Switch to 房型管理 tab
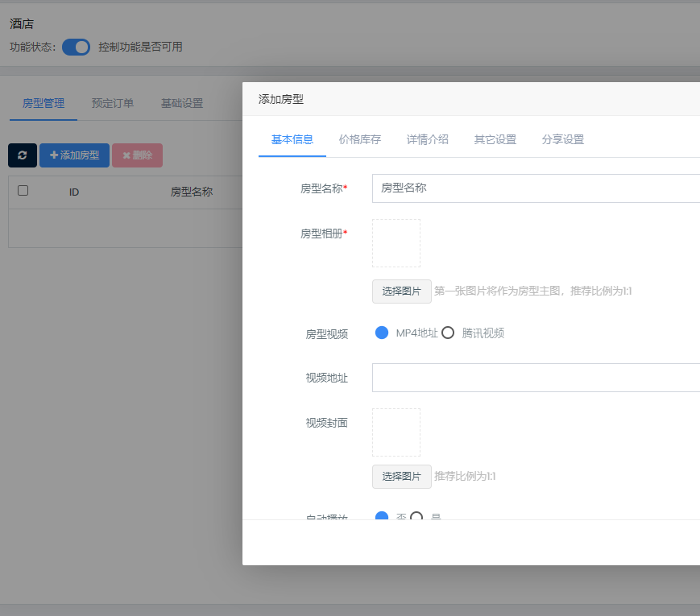700x616 pixels. coord(43,104)
